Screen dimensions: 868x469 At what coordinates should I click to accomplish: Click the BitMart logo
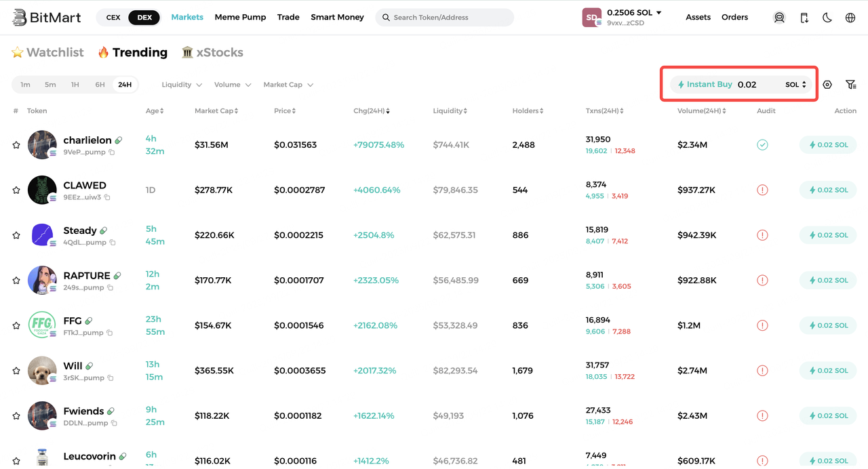(47, 17)
